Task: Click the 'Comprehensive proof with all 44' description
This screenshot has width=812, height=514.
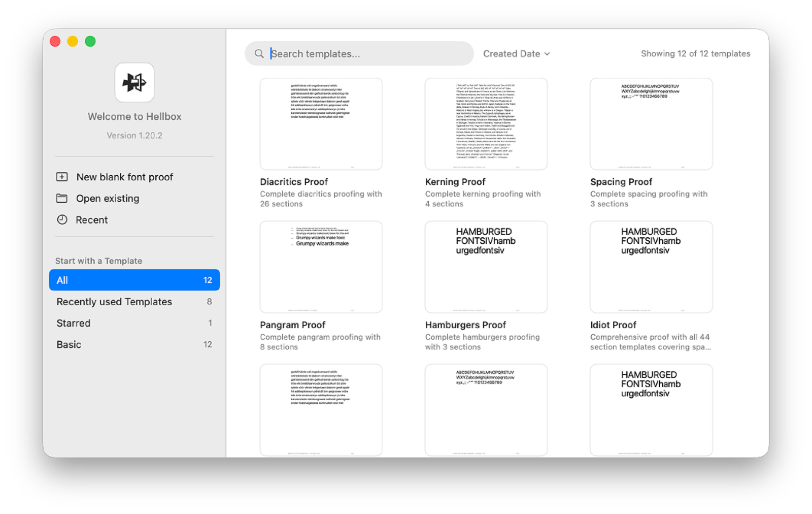Action: 651,342
